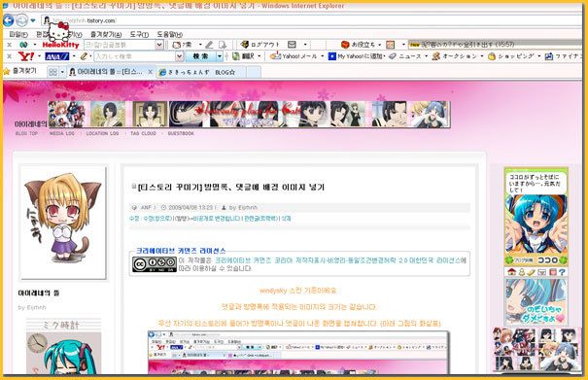Click the mail envelope icon in HelloKitty toolbar
The height and width of the screenshot is (380, 588).
click(292, 45)
